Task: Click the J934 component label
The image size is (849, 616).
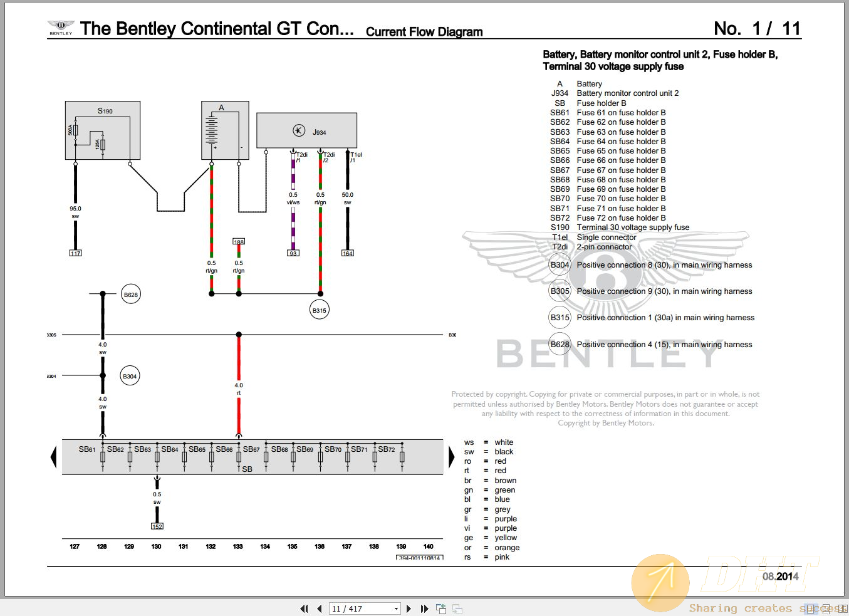Action: click(320, 132)
